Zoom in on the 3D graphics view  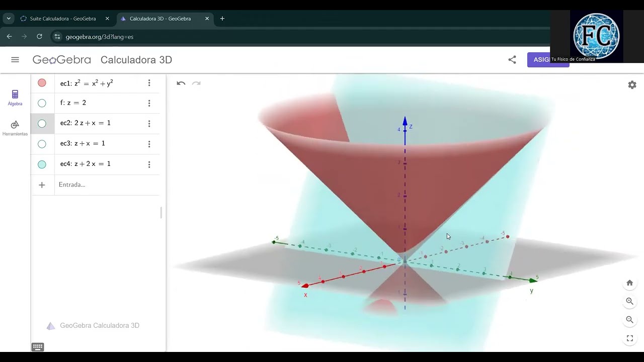629,301
